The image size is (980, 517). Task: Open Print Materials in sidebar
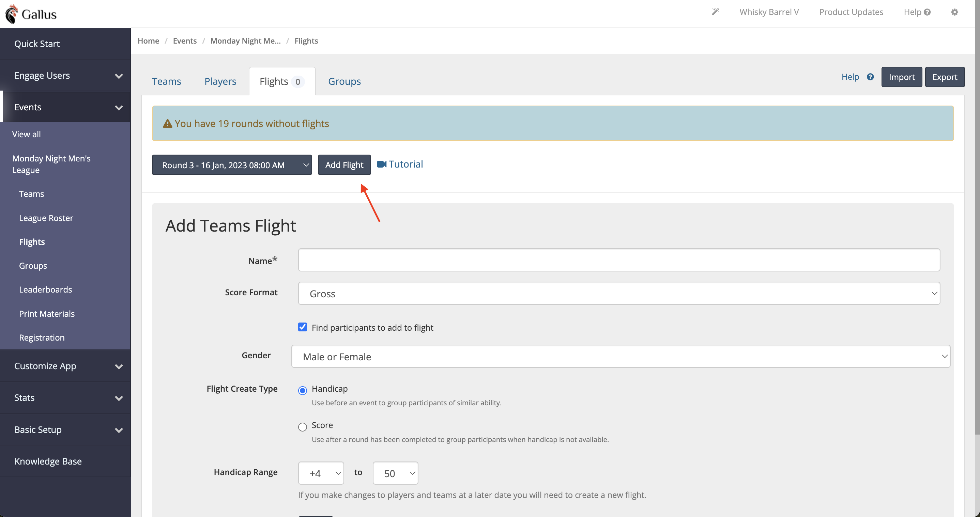pyautogui.click(x=47, y=314)
